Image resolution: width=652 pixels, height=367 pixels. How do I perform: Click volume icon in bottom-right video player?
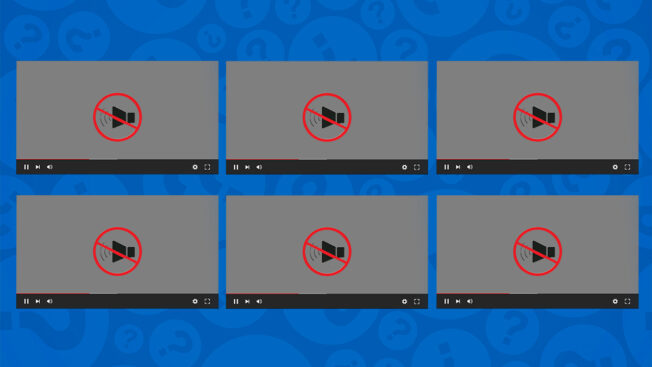point(470,301)
